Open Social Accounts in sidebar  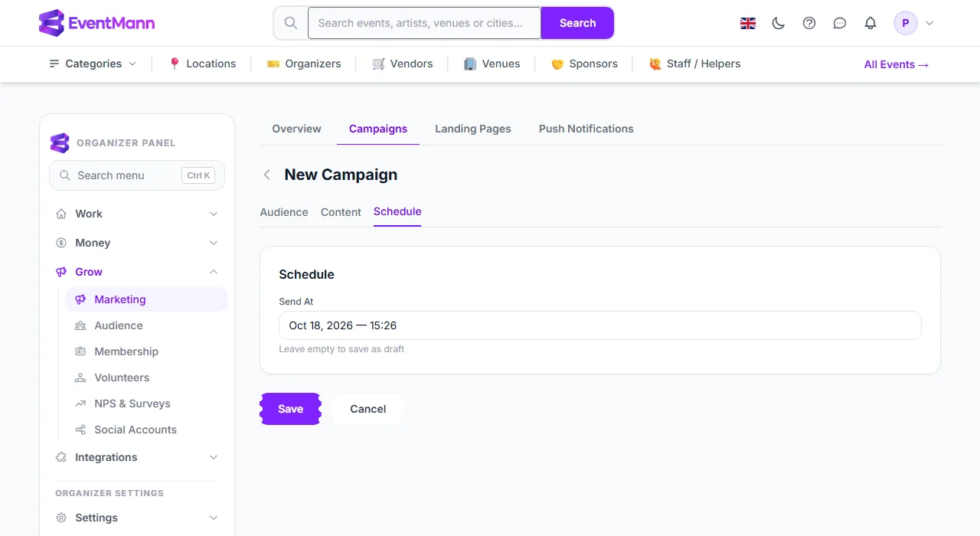click(x=146, y=430)
